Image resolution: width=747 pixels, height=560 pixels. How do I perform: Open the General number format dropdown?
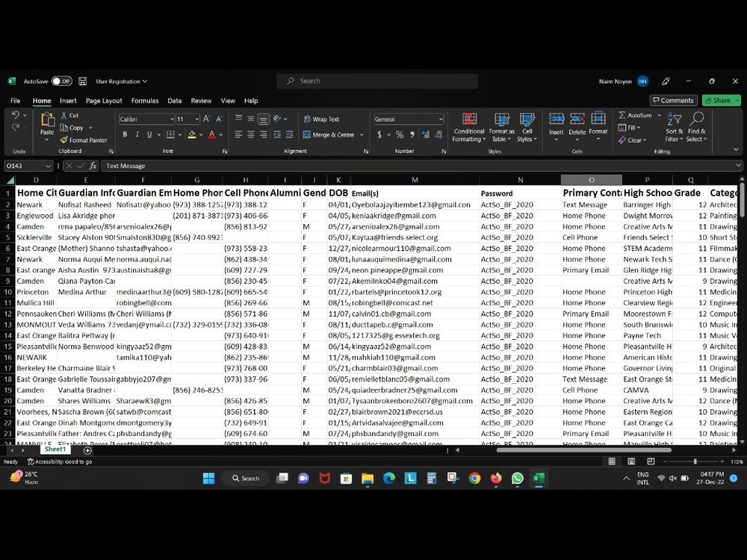point(441,119)
